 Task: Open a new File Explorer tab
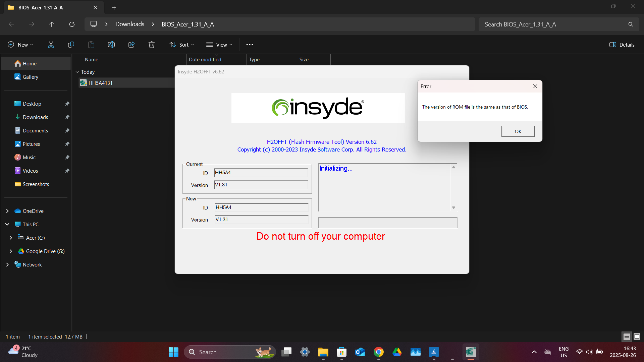(x=114, y=7)
